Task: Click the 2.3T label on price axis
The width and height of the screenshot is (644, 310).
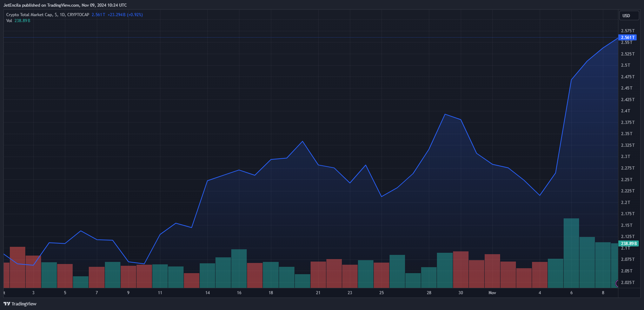Action: point(625,157)
